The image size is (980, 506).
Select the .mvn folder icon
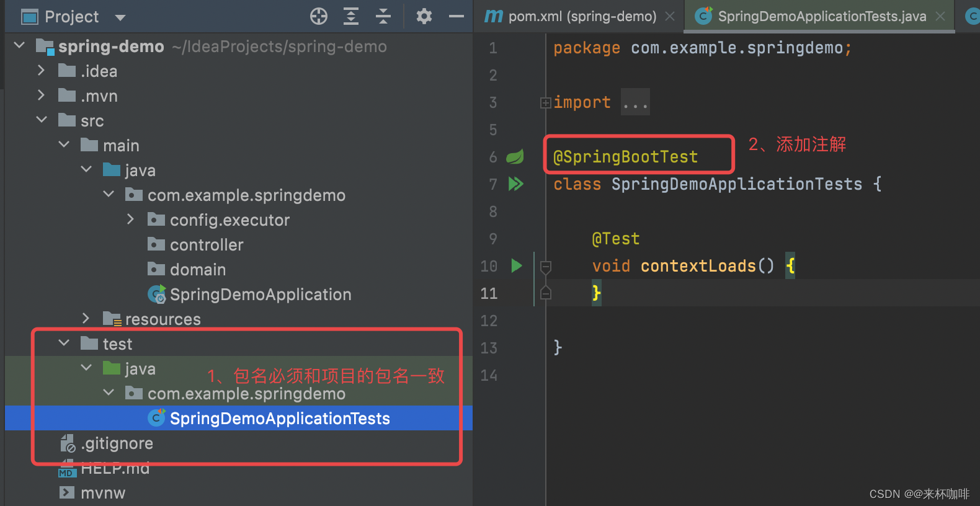[x=67, y=95]
